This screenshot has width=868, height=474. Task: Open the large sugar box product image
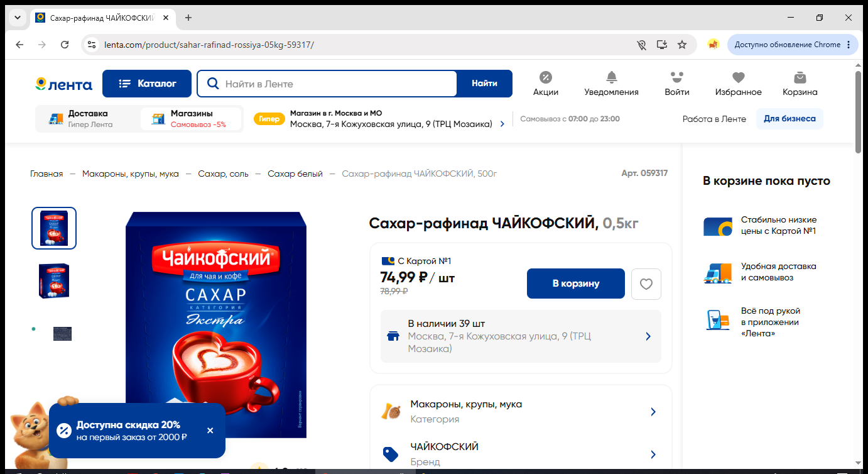(216, 324)
